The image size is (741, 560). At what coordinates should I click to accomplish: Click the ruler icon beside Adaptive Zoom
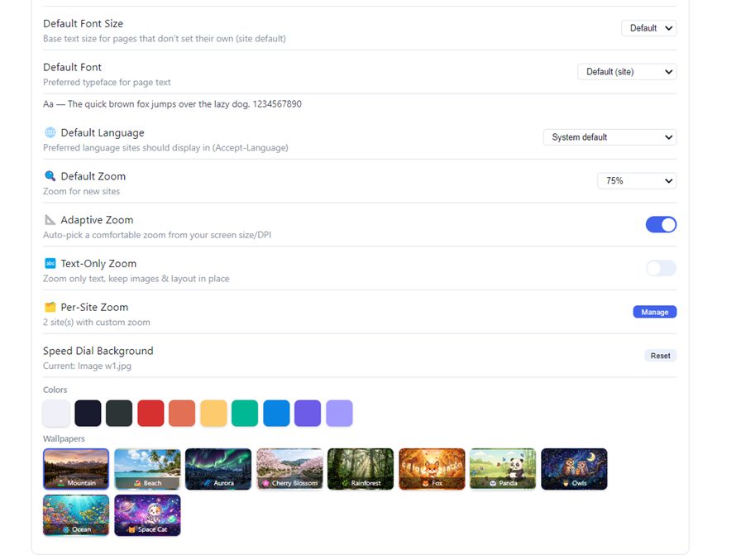(x=50, y=220)
